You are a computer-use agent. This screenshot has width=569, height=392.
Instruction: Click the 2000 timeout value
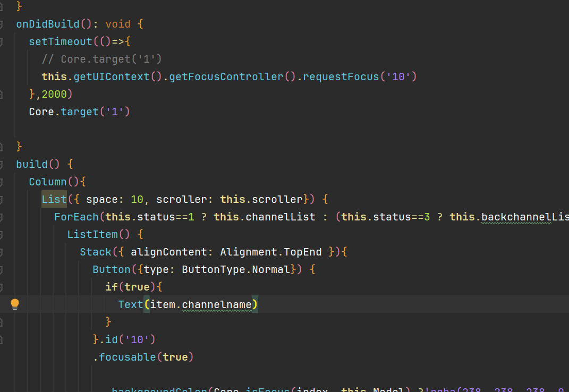(54, 94)
